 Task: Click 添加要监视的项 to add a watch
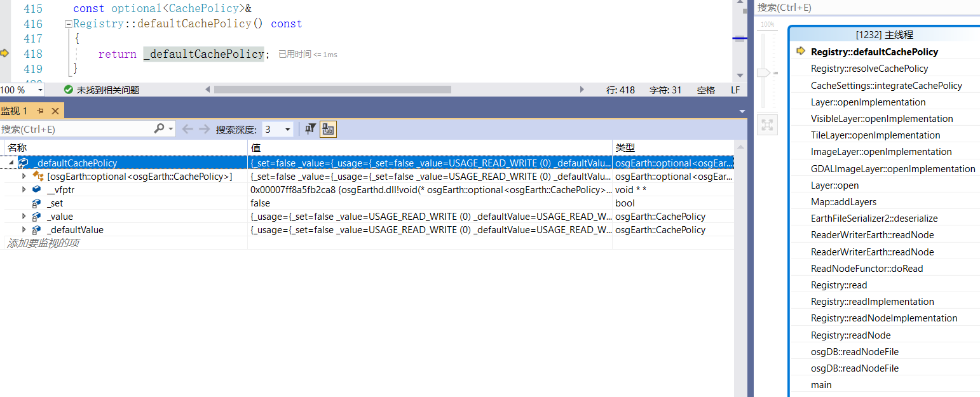(43, 243)
